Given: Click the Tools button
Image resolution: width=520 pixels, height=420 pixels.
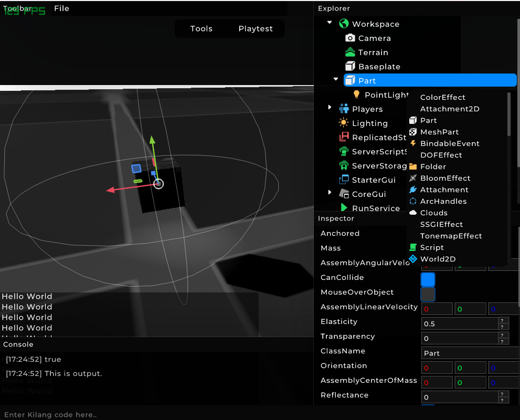Looking at the screenshot, I should coord(201,28).
